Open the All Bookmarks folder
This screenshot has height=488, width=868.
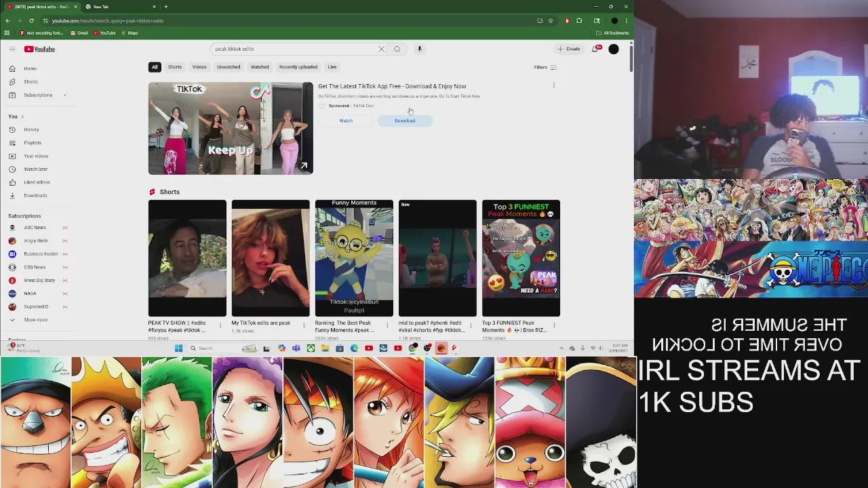pos(612,33)
